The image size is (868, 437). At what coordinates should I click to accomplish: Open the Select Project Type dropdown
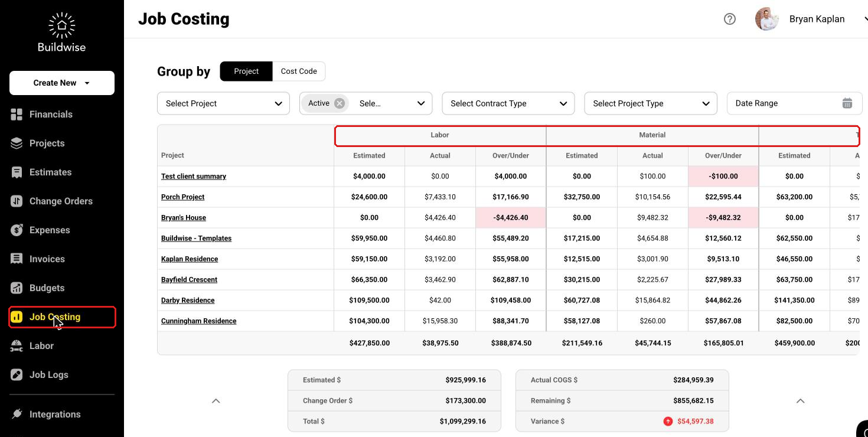(x=651, y=103)
